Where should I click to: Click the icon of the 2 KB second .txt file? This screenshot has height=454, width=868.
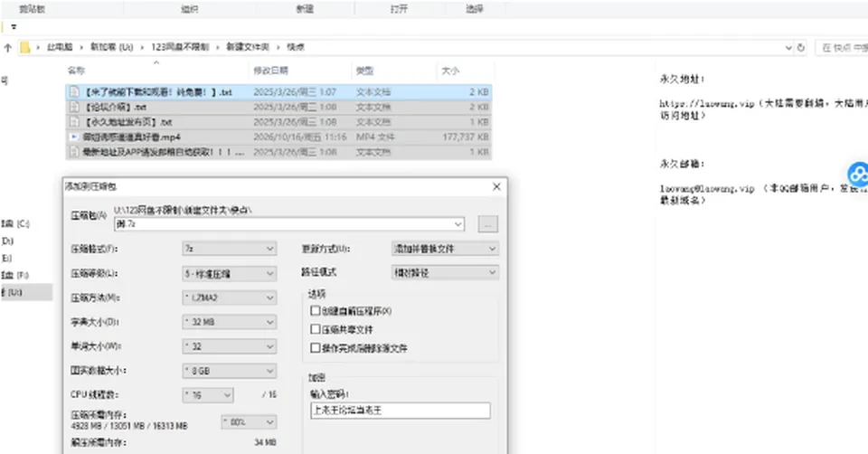click(74, 107)
